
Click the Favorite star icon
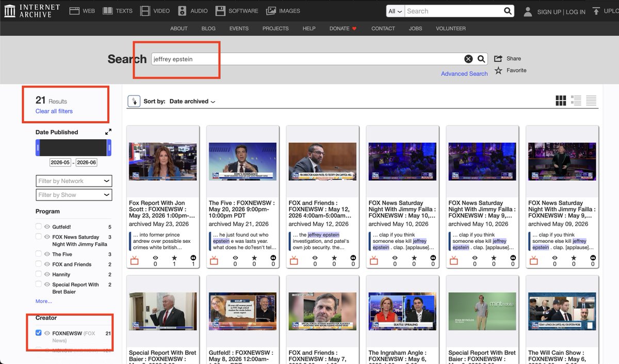tap(498, 70)
